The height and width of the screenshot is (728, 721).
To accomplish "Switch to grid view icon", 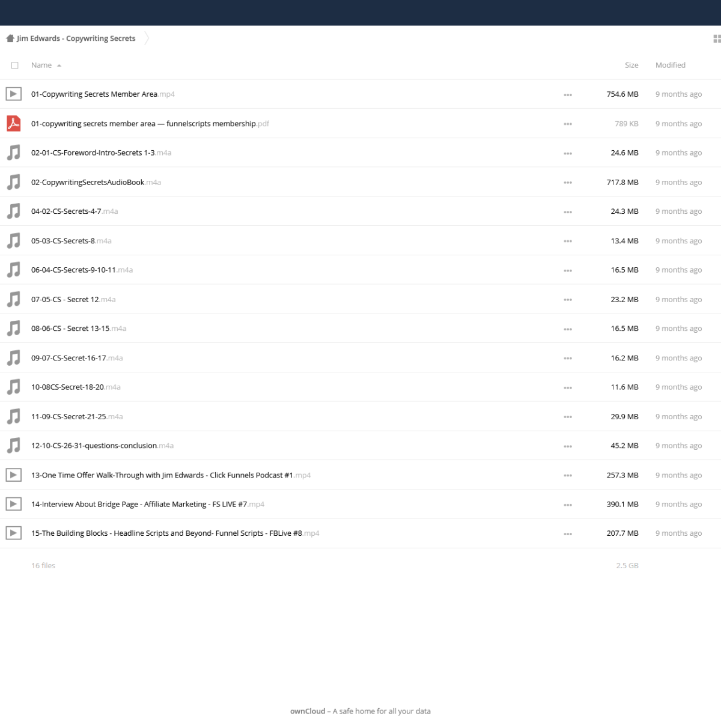I will [x=717, y=38].
